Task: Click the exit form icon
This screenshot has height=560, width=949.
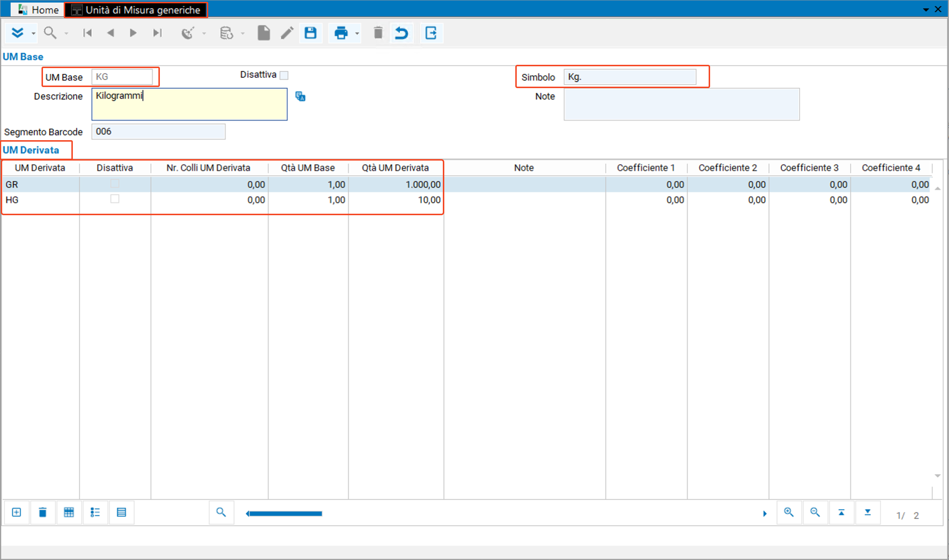Action: pyautogui.click(x=431, y=33)
